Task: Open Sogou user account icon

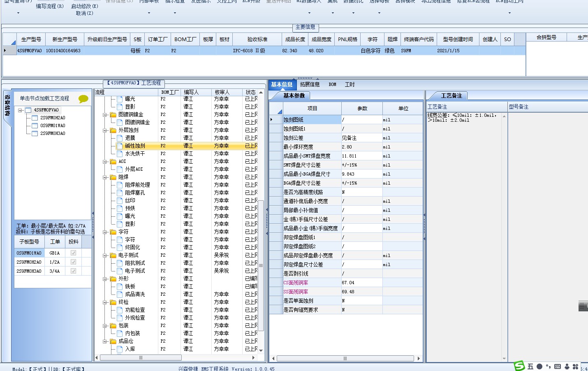Action: (567, 366)
